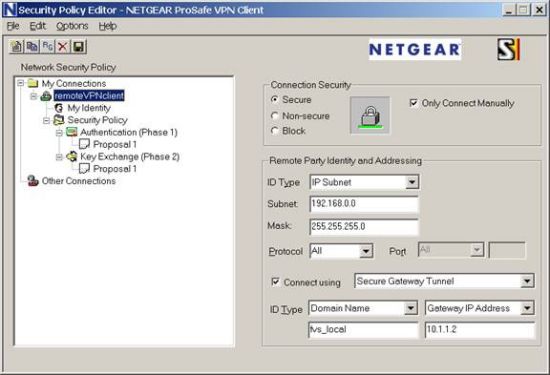Toggle the Connect using checkbox
This screenshot has width=550, height=375.
(x=276, y=282)
